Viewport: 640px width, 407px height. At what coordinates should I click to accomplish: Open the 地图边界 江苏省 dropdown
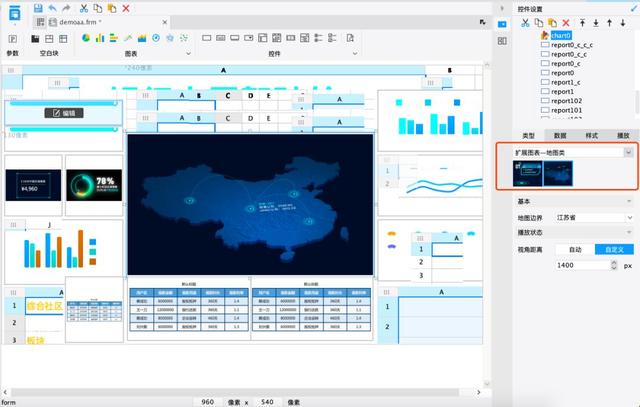pyautogui.click(x=594, y=216)
